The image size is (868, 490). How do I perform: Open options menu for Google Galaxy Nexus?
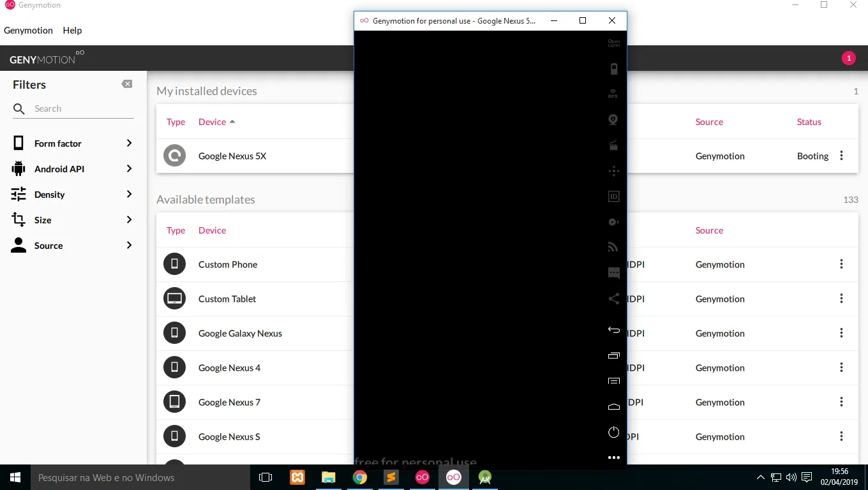tap(841, 333)
